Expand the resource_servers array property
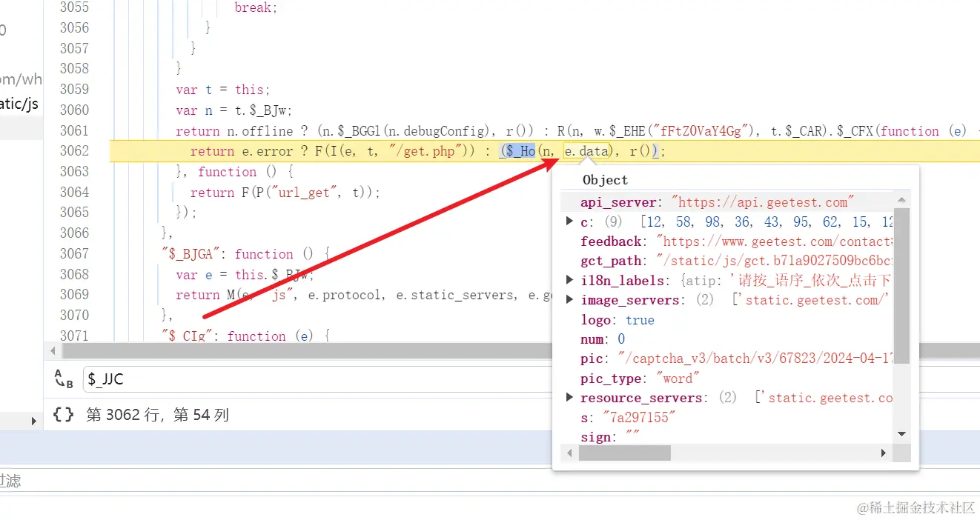980x520 pixels. click(x=570, y=398)
